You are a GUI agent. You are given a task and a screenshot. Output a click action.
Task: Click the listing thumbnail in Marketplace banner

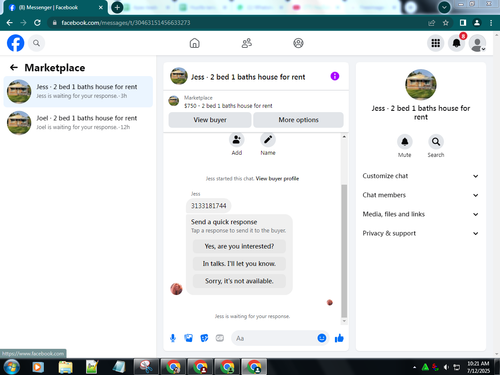(x=174, y=101)
